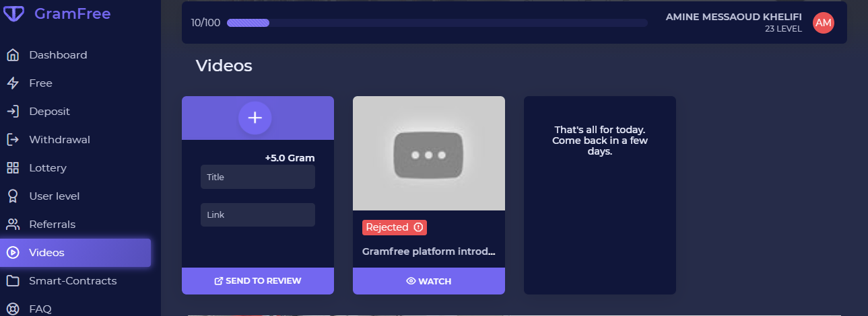Click the Send to Review button
The width and height of the screenshot is (868, 316).
[x=258, y=281]
